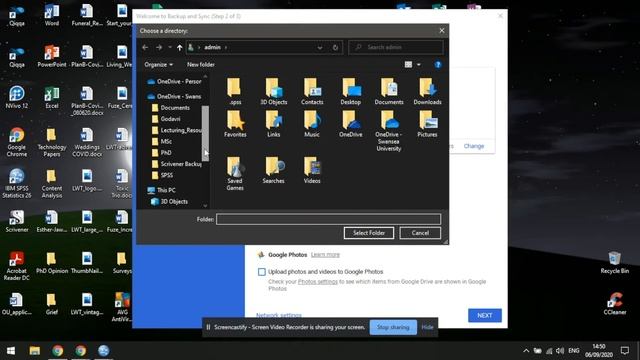This screenshot has height=360, width=640.
Task: Select the OneDrive folder in file list
Action: (x=351, y=124)
